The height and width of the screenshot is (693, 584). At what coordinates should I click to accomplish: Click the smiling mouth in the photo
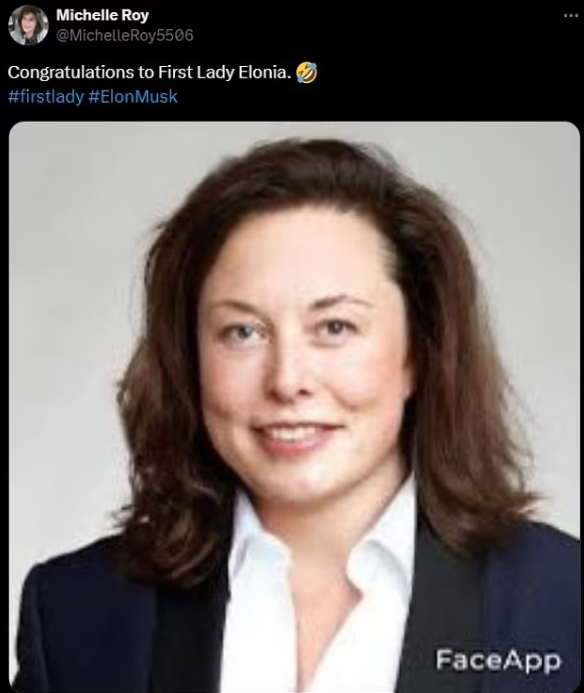(296, 435)
